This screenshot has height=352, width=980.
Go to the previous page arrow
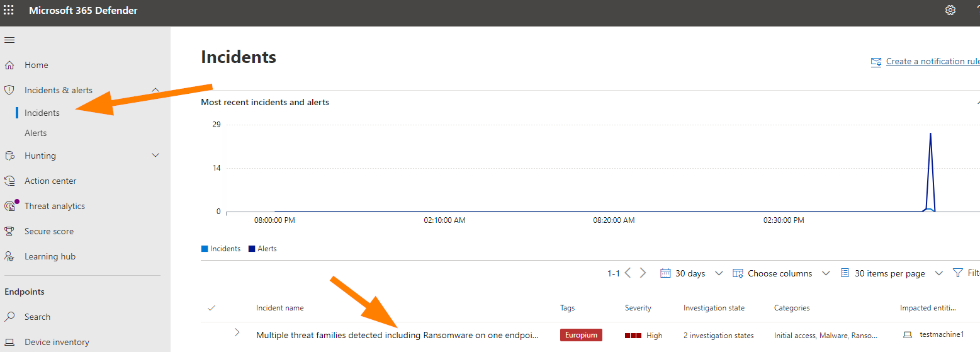tap(628, 273)
